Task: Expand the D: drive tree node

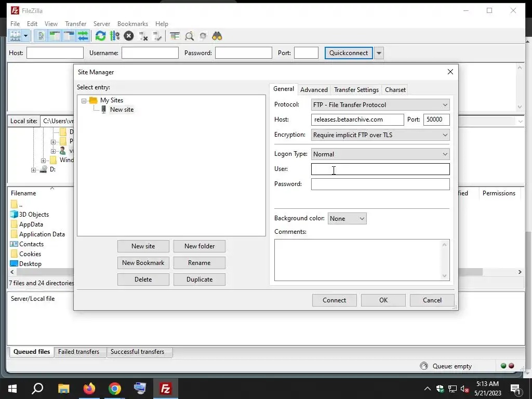Action: click(33, 170)
